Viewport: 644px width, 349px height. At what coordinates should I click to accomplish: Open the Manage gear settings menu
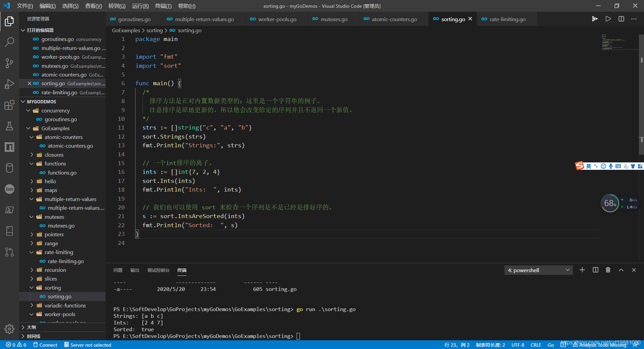pyautogui.click(x=9, y=329)
